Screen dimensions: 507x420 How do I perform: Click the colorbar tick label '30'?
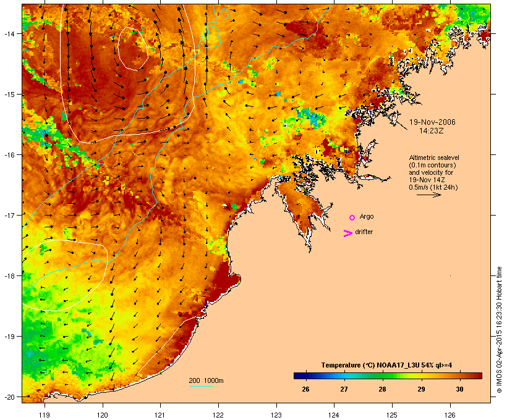click(459, 389)
